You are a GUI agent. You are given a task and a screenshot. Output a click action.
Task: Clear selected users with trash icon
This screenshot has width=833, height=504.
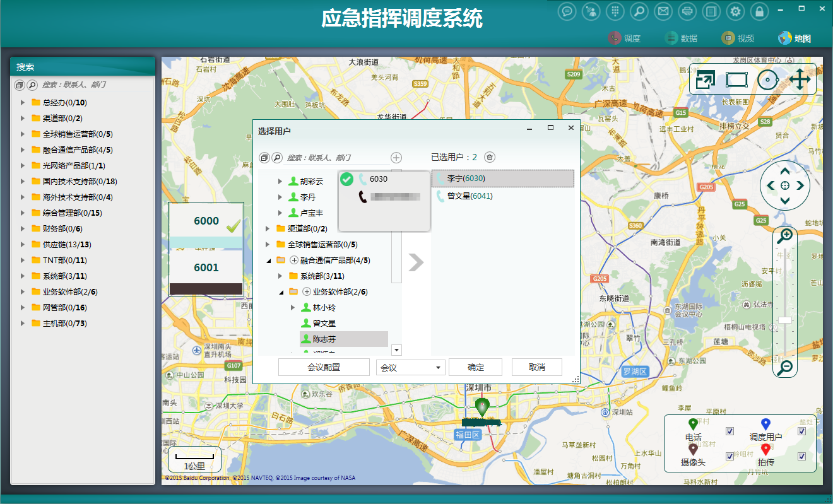pyautogui.click(x=490, y=157)
